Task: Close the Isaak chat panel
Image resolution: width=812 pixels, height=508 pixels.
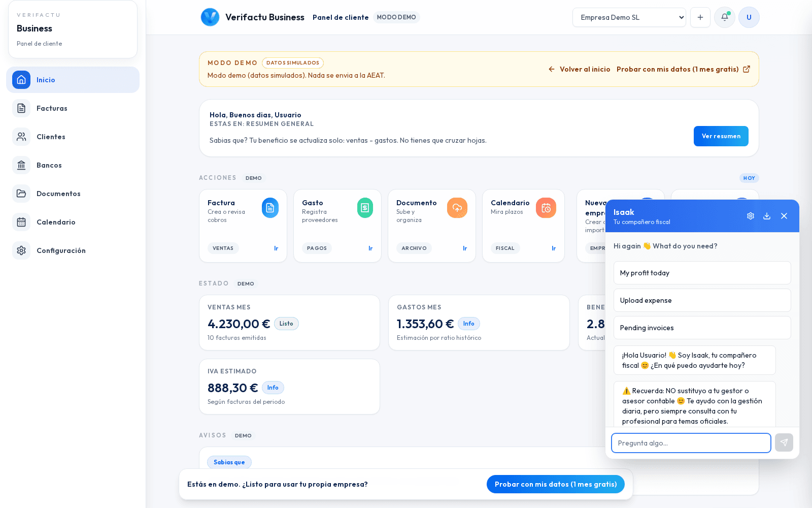Action: click(784, 216)
